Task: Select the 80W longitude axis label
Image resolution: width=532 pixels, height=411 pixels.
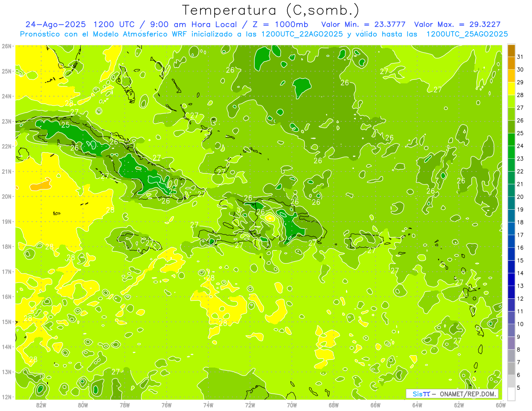Action: pos(83,405)
